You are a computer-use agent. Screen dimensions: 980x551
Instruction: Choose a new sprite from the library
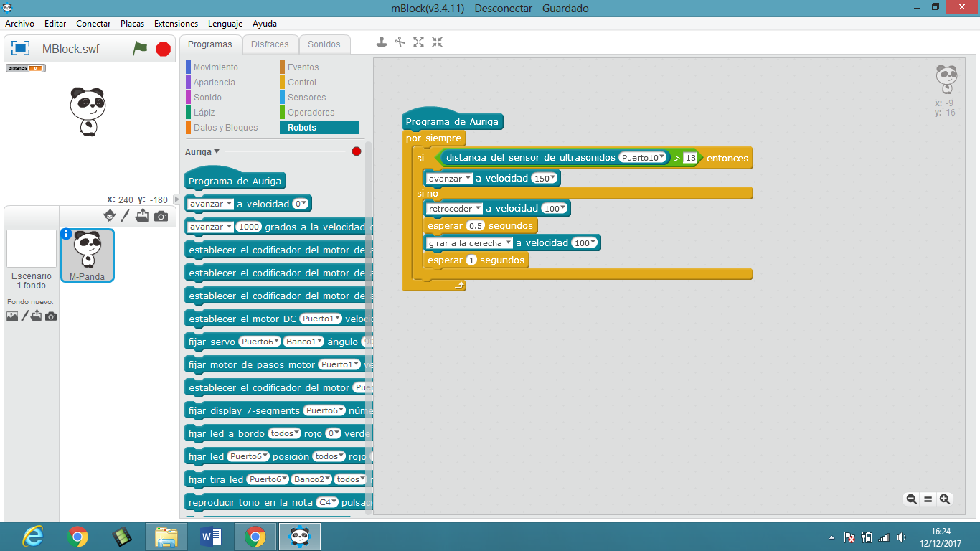point(110,215)
